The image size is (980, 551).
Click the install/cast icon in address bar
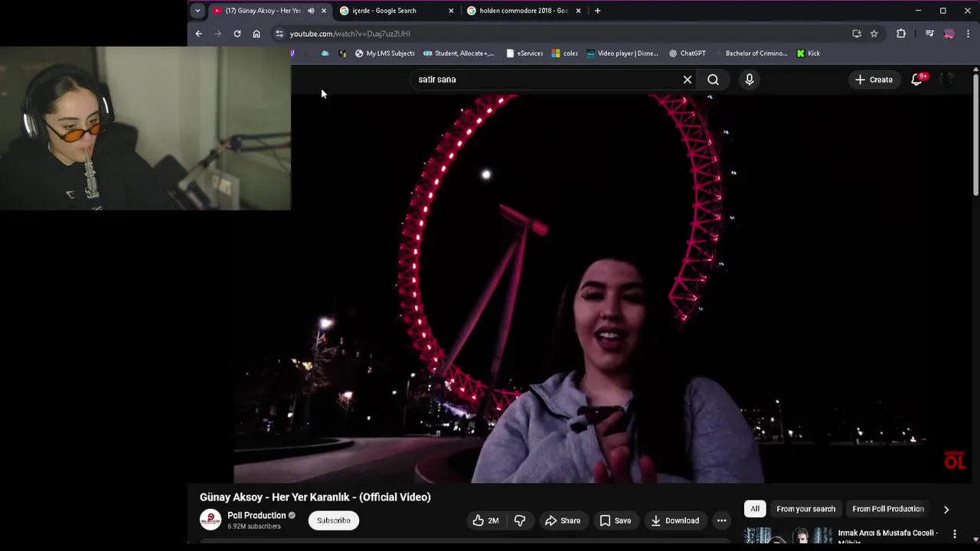[x=857, y=34]
